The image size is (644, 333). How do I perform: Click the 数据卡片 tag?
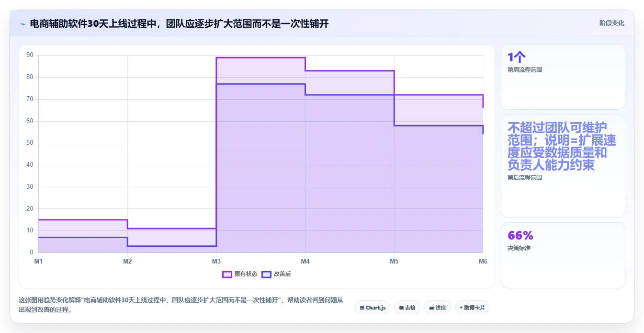[472, 308]
